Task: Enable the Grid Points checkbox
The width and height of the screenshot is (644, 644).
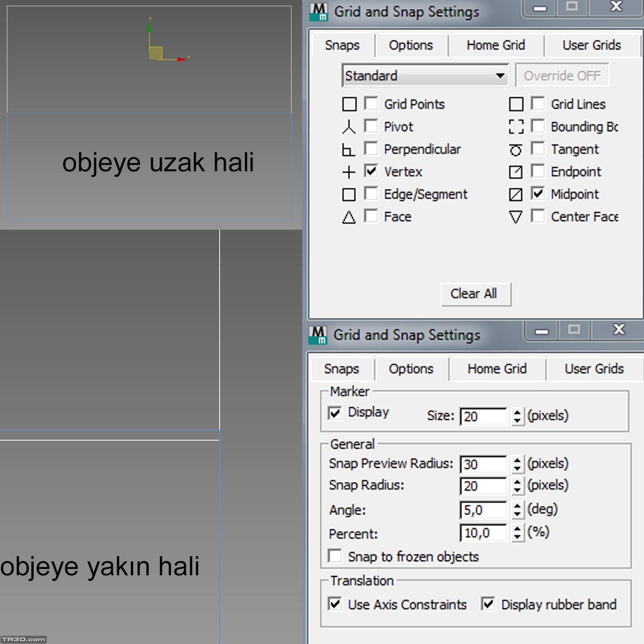Action: (371, 103)
